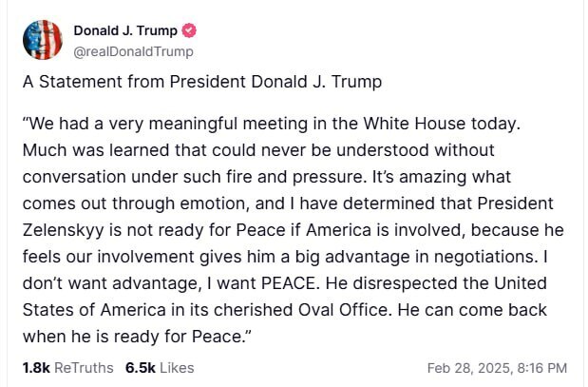Viewport: 588px width, 387px height.
Task: Click the phrase 'cherished Oval Office'
Action: [x=300, y=310]
